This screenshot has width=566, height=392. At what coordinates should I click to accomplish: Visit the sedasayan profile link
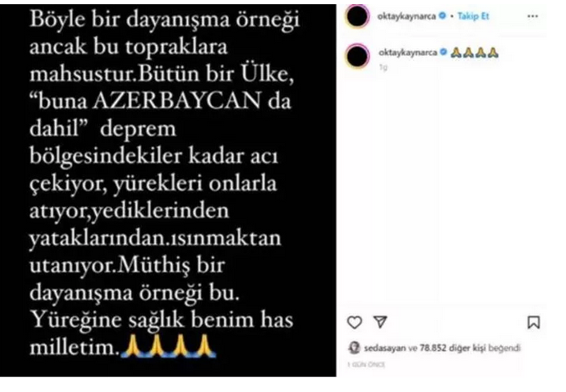[x=385, y=348]
